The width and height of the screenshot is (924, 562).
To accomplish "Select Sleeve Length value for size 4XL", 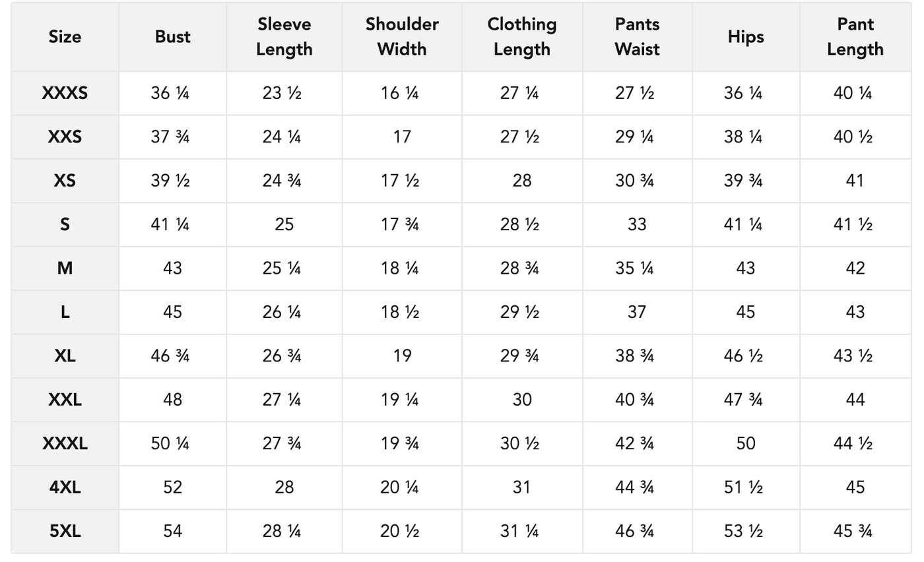I will point(284,487).
